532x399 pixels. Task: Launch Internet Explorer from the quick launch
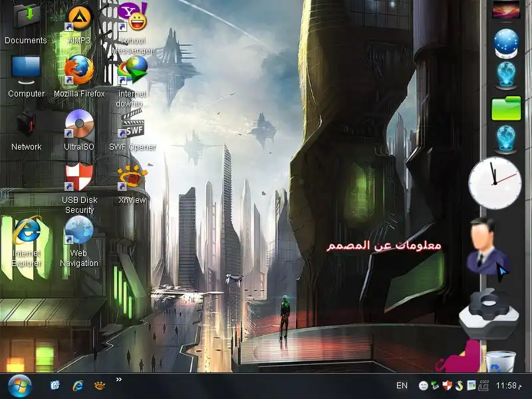click(78, 386)
